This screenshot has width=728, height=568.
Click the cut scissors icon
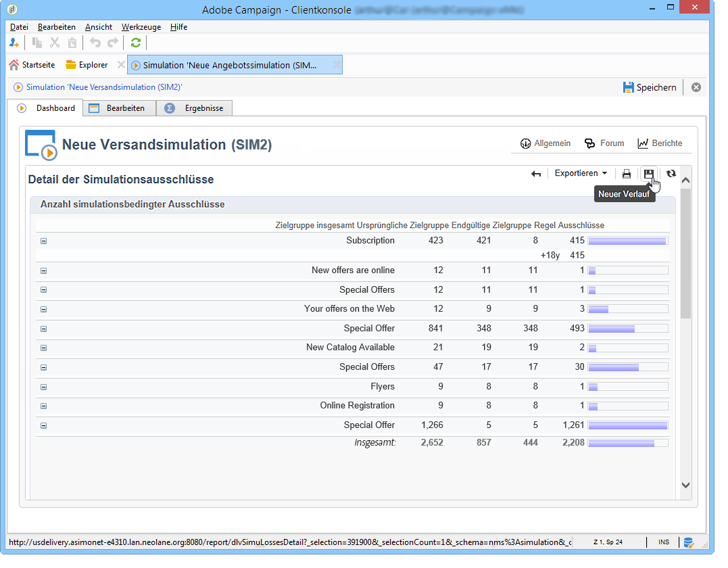pos(55,43)
